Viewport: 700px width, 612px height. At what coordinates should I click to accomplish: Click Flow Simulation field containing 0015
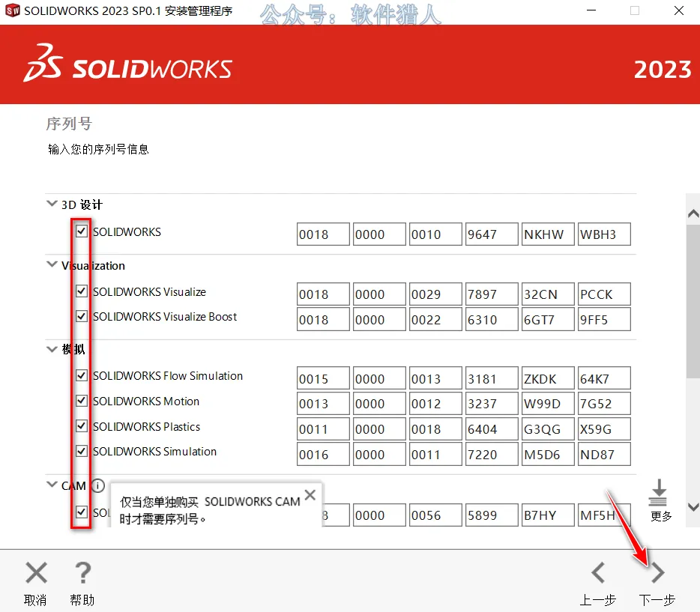pyautogui.click(x=323, y=378)
